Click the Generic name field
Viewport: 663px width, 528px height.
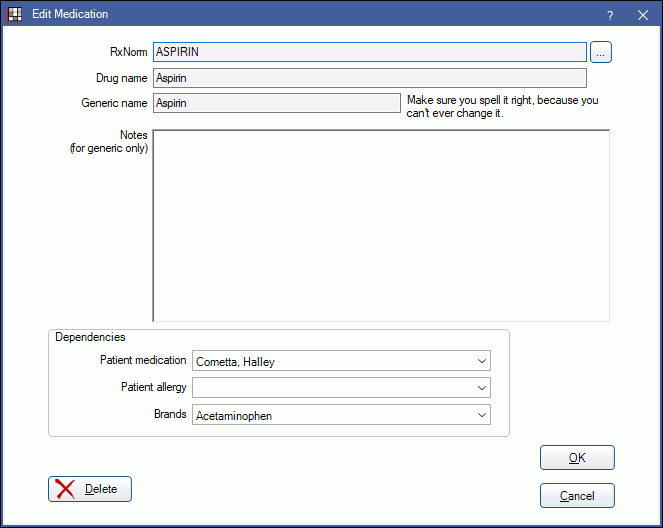pyautogui.click(x=277, y=103)
